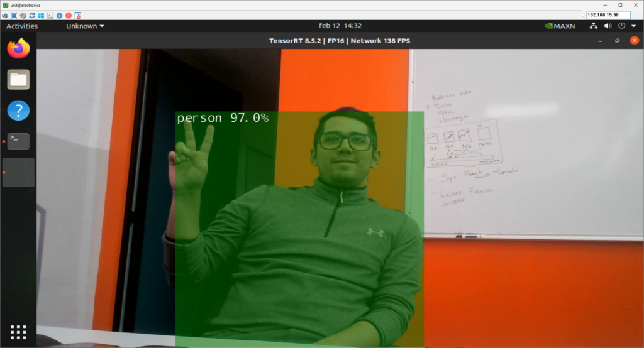The height and width of the screenshot is (348, 644).
Task: Click the blue info icon in the toolbar
Action: (x=59, y=15)
